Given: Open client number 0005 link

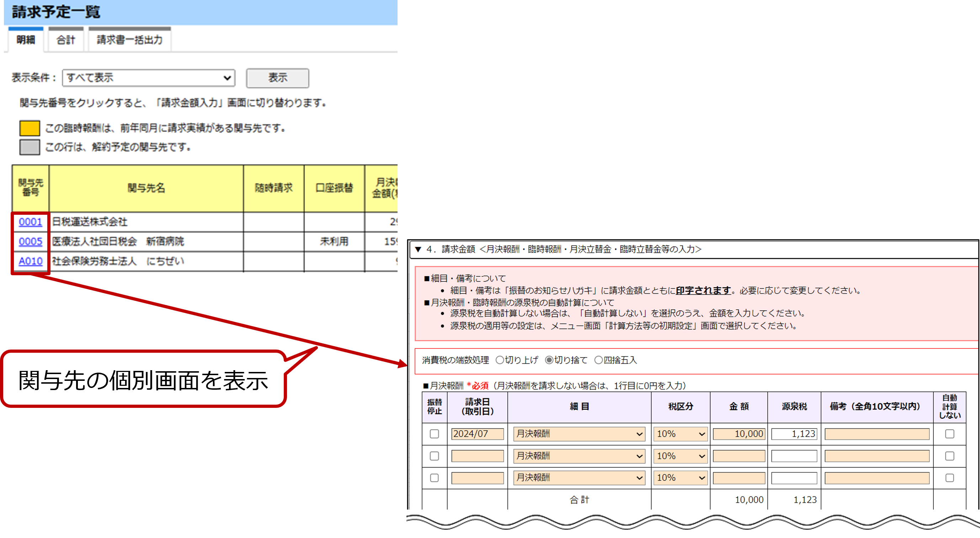Looking at the screenshot, I should [x=31, y=241].
